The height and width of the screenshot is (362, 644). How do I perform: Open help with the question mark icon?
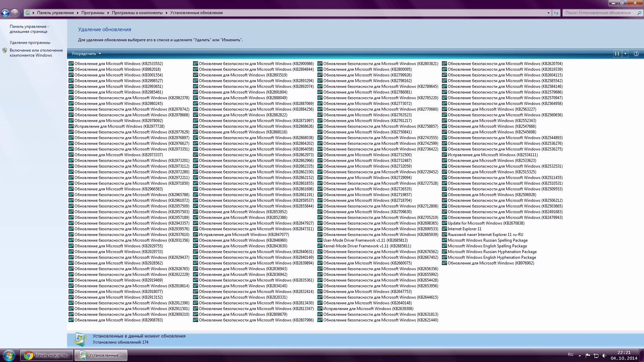click(x=636, y=54)
